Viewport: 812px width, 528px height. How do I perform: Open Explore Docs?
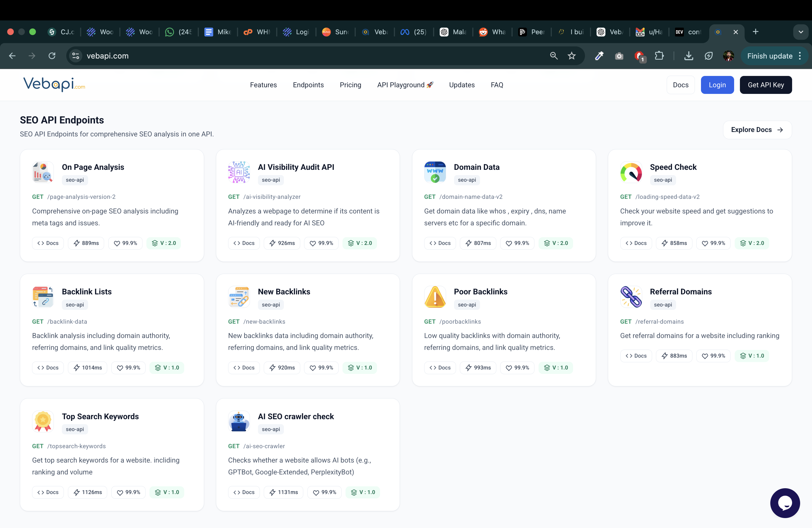pos(757,130)
